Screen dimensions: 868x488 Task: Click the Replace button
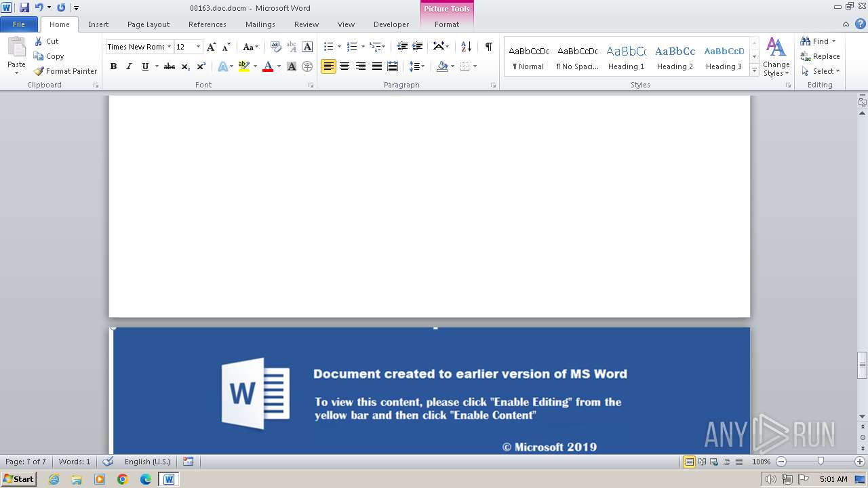tap(820, 56)
